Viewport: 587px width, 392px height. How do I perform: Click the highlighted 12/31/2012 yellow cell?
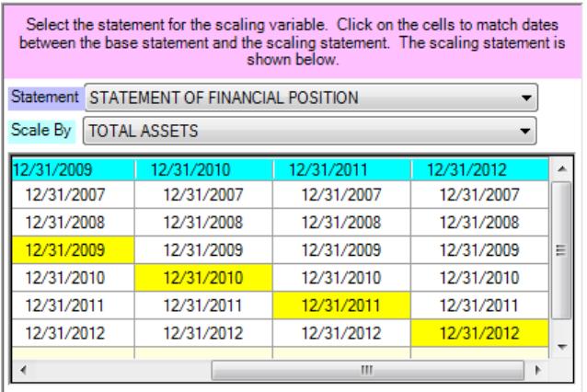(x=479, y=333)
